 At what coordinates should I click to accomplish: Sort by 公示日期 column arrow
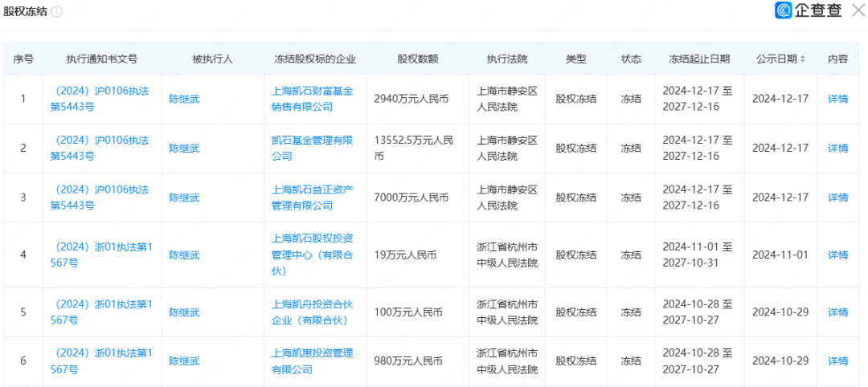pos(803,59)
